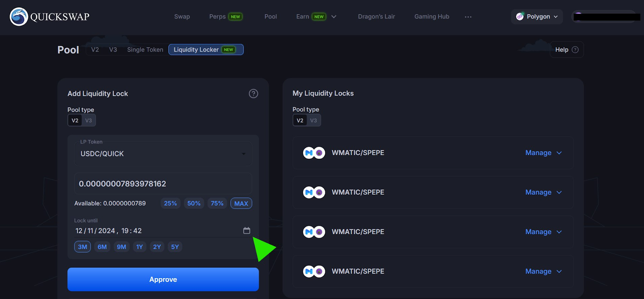Switch to the Single Token tab
644x299 pixels.
(x=145, y=50)
